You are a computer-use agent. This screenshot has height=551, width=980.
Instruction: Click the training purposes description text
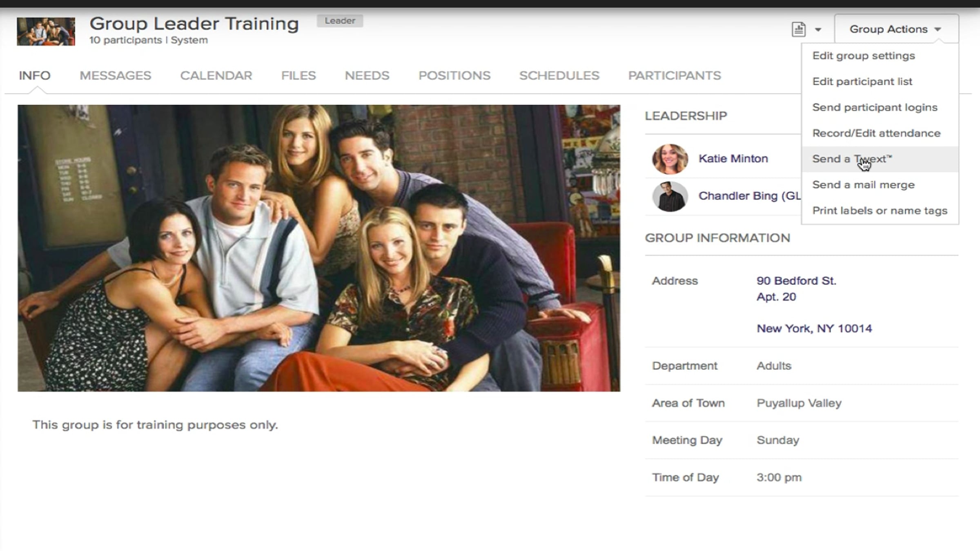click(155, 425)
